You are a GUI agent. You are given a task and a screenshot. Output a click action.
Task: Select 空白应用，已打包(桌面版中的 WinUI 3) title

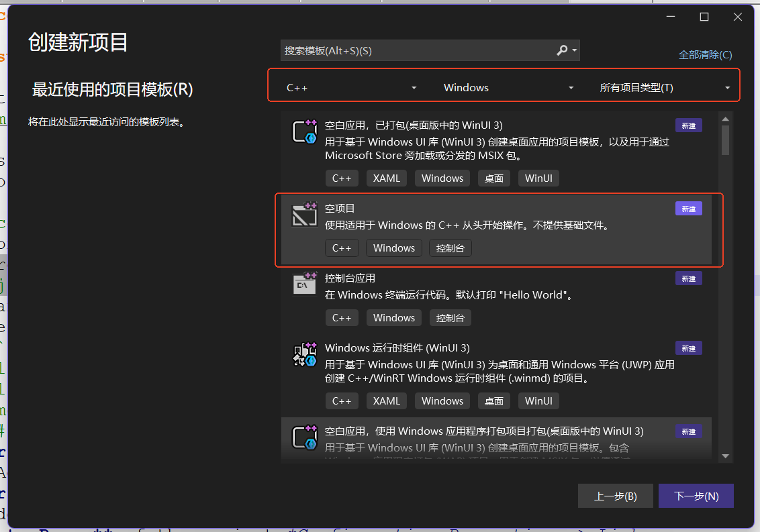coord(414,125)
